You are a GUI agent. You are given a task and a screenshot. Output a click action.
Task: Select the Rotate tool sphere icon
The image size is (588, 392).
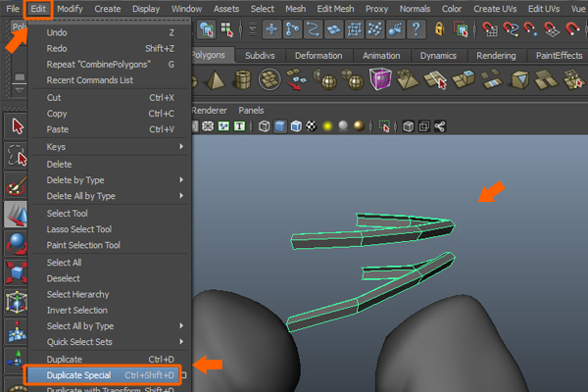coord(16,243)
